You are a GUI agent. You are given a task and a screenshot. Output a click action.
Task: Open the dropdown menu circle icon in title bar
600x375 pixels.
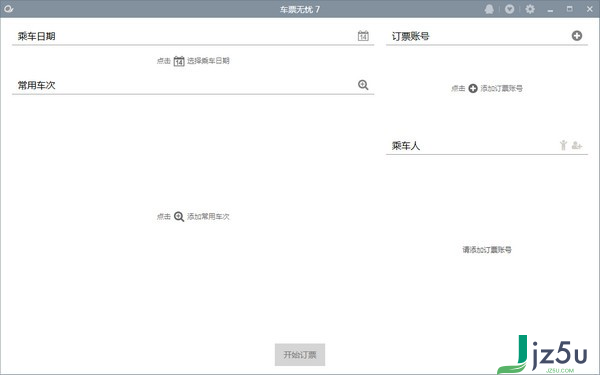tap(509, 9)
